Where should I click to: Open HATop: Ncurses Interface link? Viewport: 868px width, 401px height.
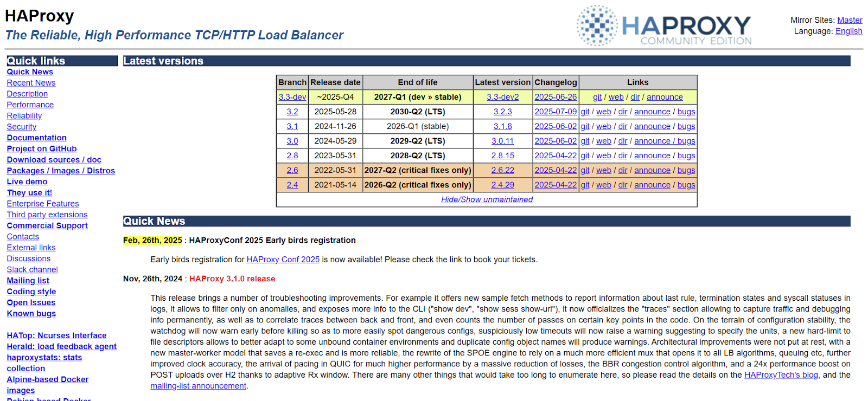pos(56,335)
